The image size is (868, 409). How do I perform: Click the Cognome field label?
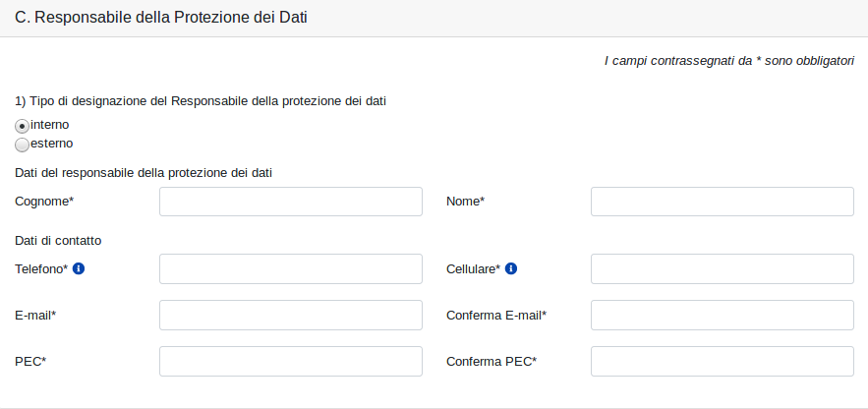coord(44,202)
